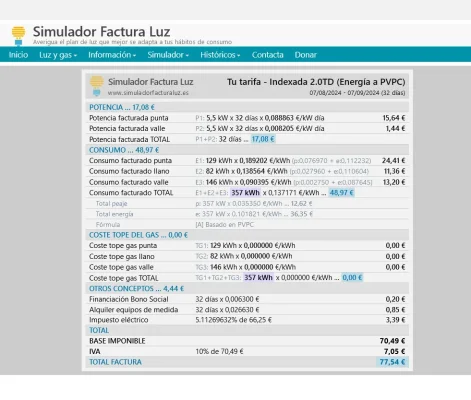Click Alquiler equipos de medida label
The width and height of the screenshot is (471, 400).
tap(133, 310)
